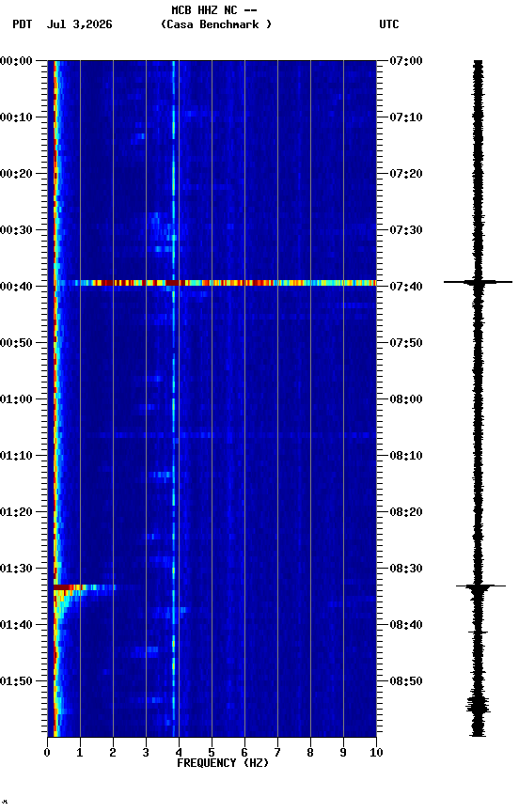The width and height of the screenshot is (519, 812).
Task: Click the '01:50' PDT time label
Action: click(16, 682)
